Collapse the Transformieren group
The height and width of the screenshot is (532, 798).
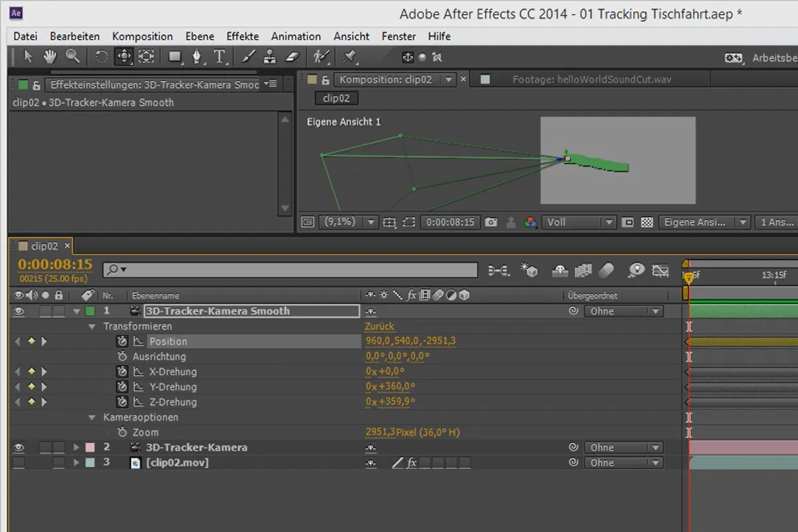click(x=92, y=327)
